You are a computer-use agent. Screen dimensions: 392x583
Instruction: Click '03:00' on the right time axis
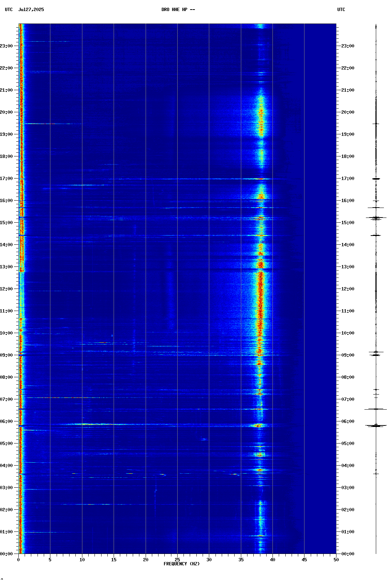tap(348, 488)
